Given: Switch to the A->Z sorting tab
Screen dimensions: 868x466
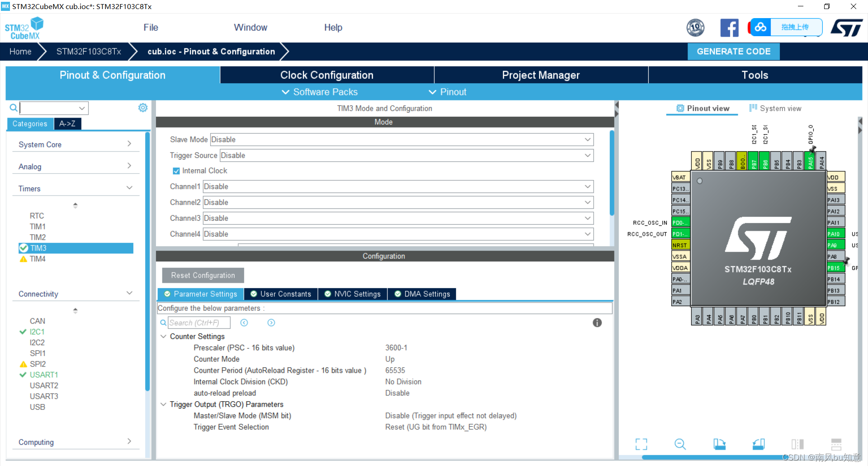Looking at the screenshot, I should click(67, 124).
